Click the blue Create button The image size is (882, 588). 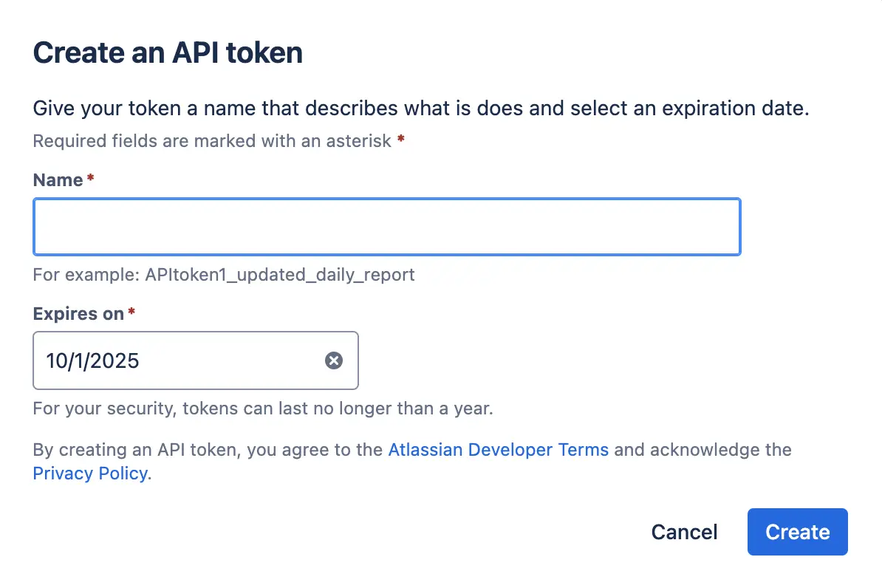797,532
